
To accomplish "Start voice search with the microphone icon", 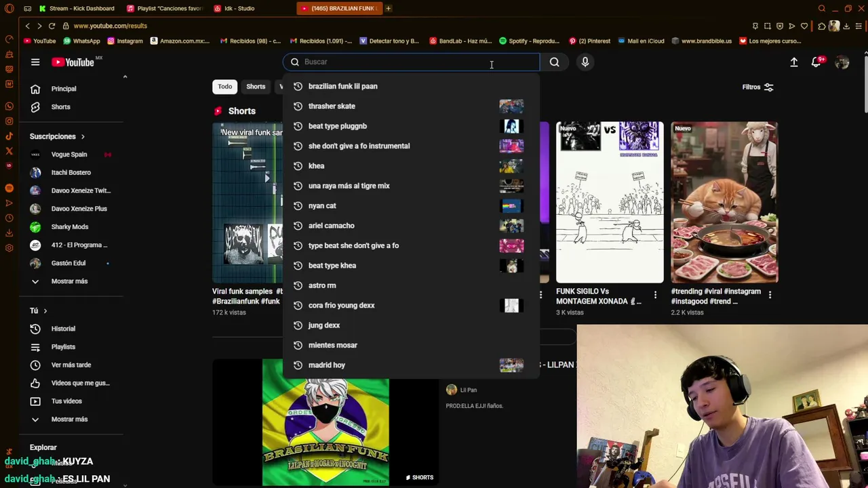I will tap(585, 62).
